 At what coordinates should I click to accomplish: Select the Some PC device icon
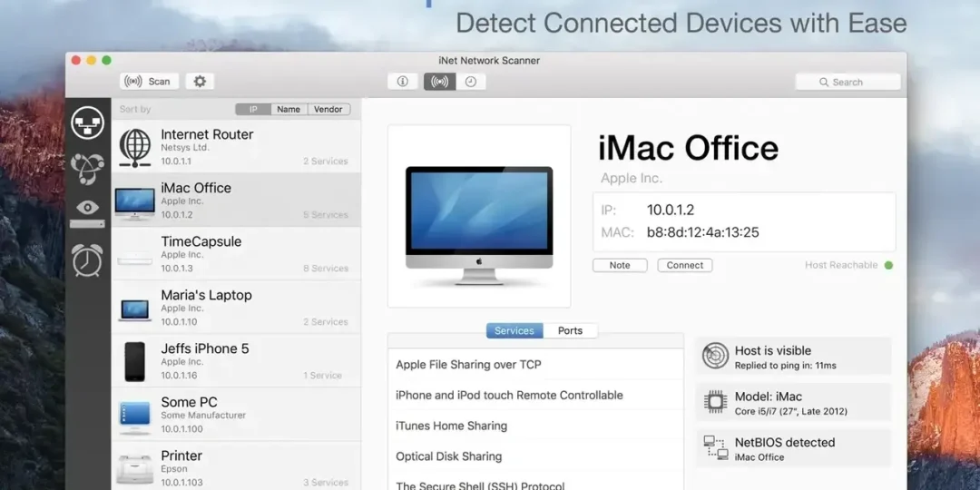pos(135,416)
